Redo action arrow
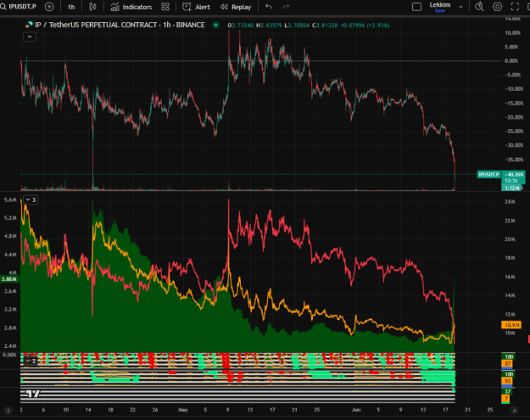 point(286,7)
